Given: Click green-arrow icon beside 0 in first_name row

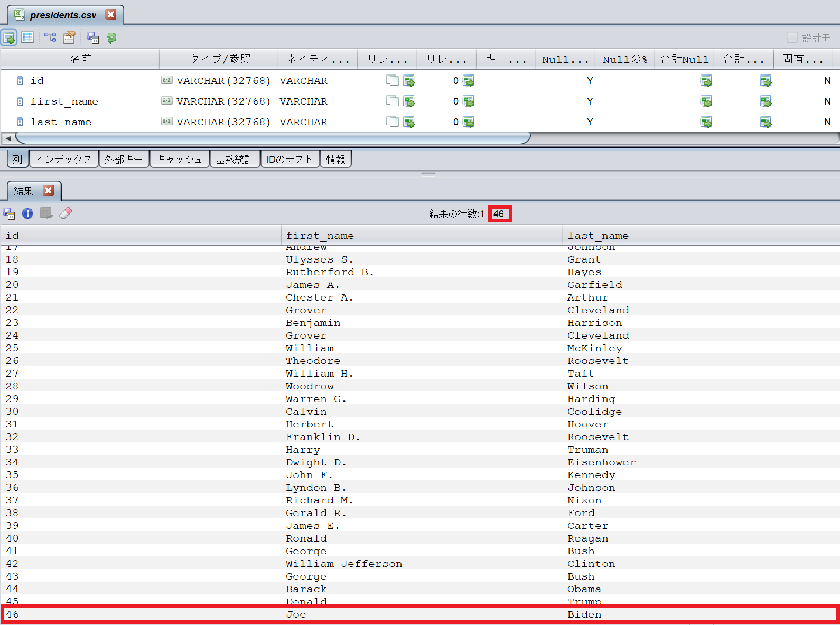Looking at the screenshot, I should click(469, 101).
